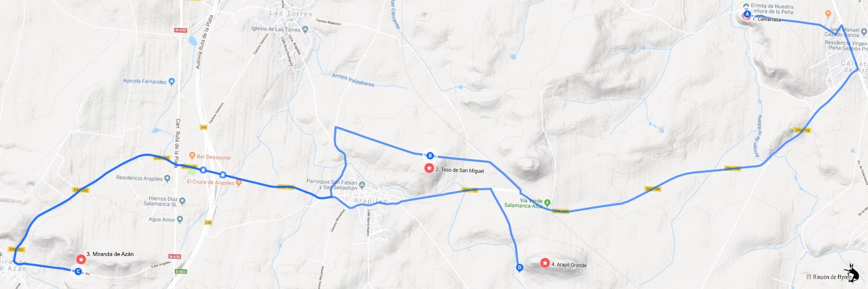
Task: Select the Teso de San Miguel star marker
Action: click(x=429, y=168)
